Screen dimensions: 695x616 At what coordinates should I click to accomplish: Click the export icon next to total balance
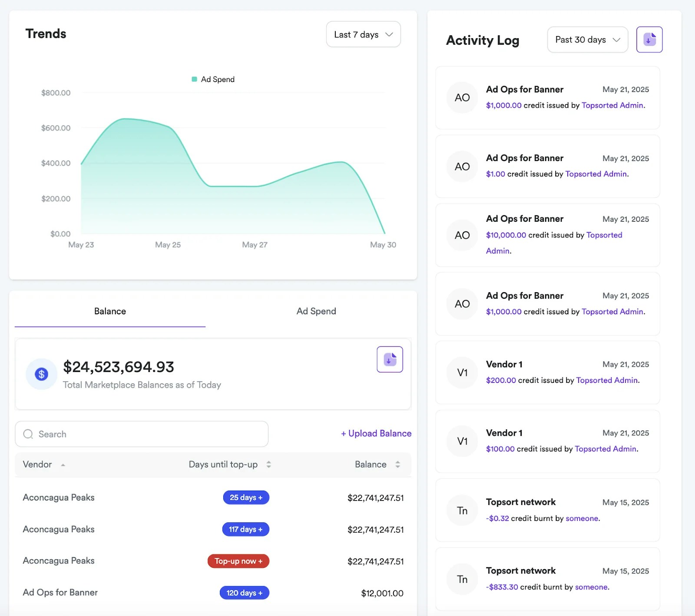(390, 359)
